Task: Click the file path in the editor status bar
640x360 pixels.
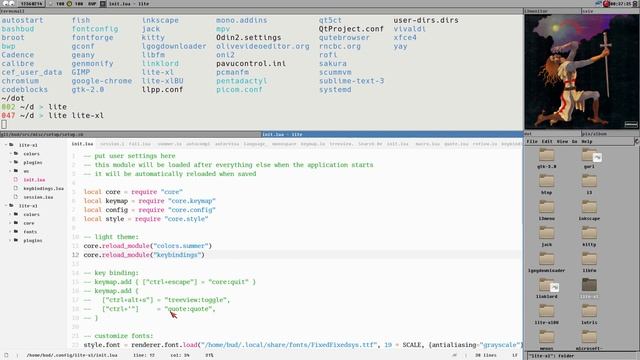Action: (72, 355)
